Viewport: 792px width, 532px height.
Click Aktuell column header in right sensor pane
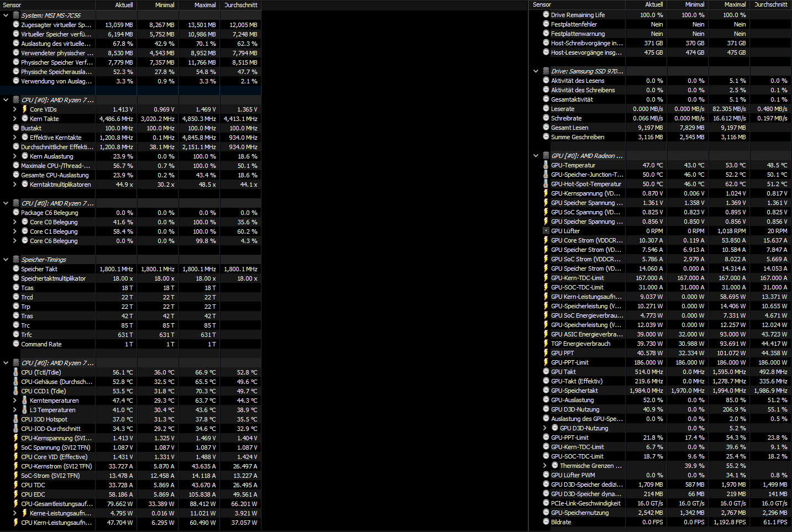(x=646, y=4)
